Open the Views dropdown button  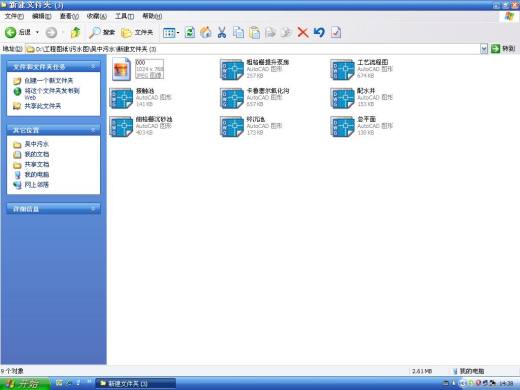(171, 32)
